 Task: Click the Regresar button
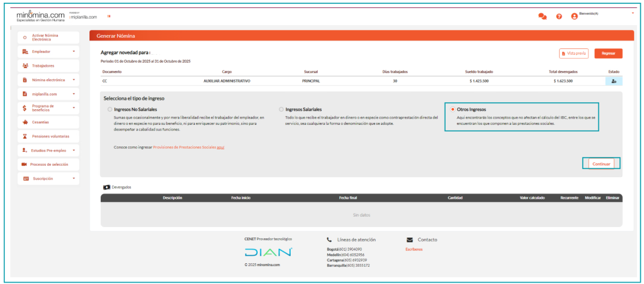608,54
